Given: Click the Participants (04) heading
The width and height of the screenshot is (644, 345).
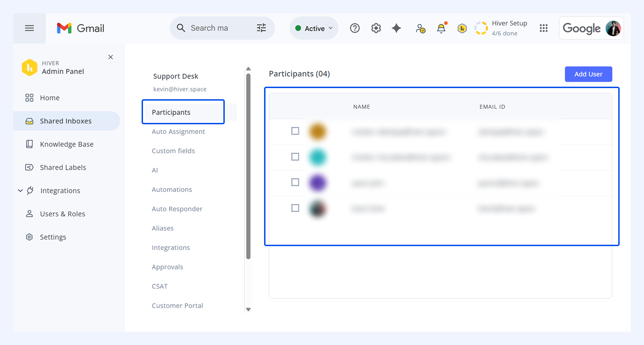Looking at the screenshot, I should 299,74.
